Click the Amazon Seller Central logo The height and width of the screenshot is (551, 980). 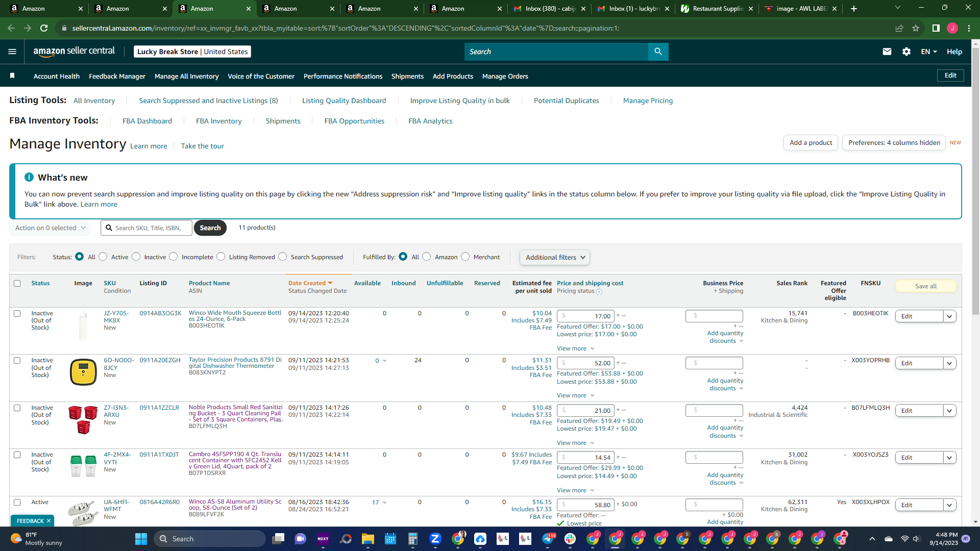[x=74, y=52]
